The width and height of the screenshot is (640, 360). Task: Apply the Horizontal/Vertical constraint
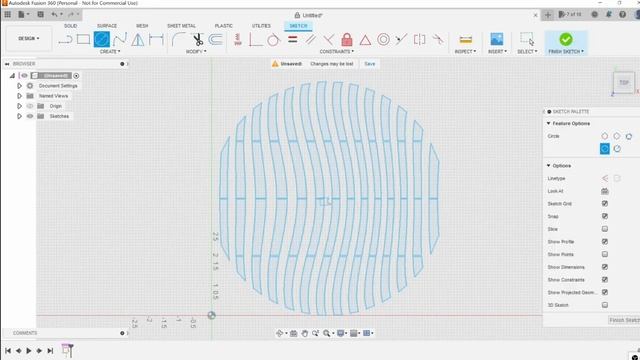click(x=238, y=40)
